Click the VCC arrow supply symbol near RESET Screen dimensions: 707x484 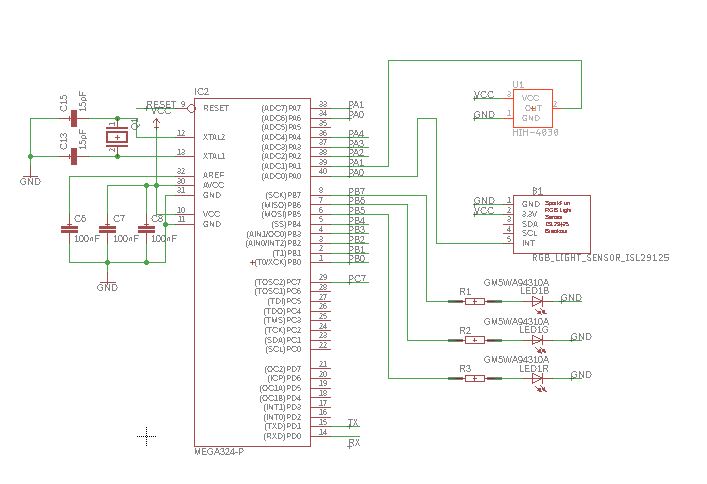tap(156, 123)
